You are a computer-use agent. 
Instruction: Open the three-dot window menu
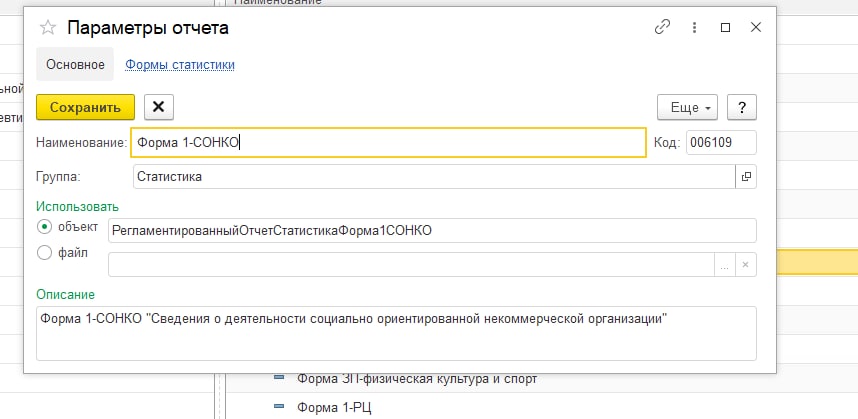pos(693,28)
